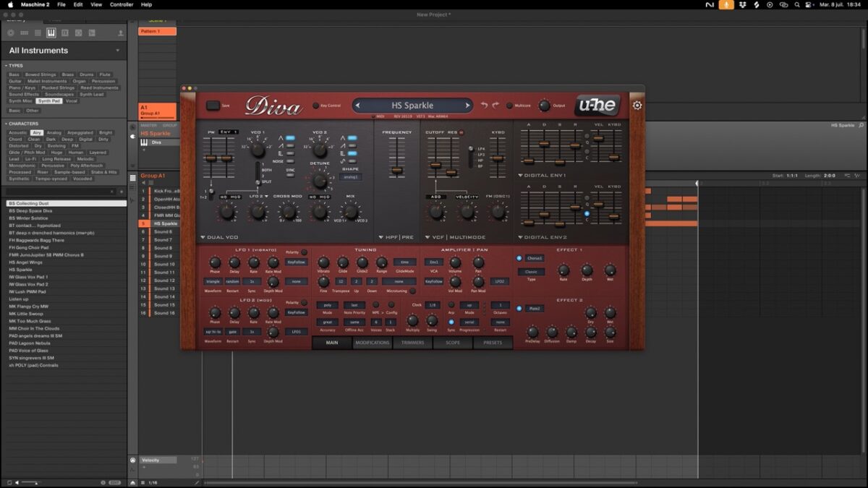The image size is (868, 488).
Task: Toggle the Key Control switch
Action: 315,106
